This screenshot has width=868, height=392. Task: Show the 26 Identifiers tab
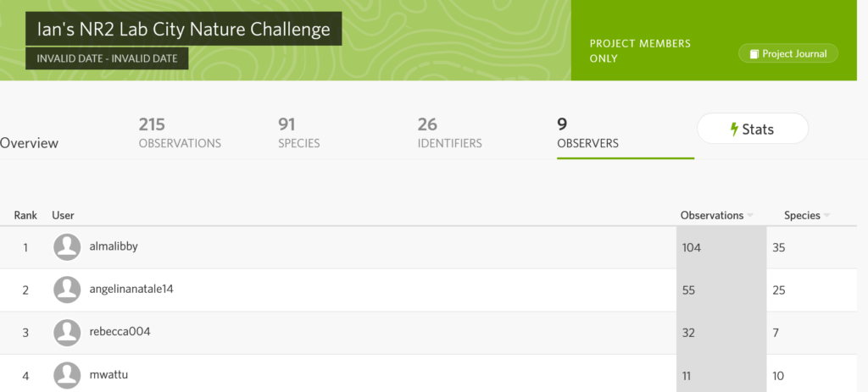(x=449, y=134)
